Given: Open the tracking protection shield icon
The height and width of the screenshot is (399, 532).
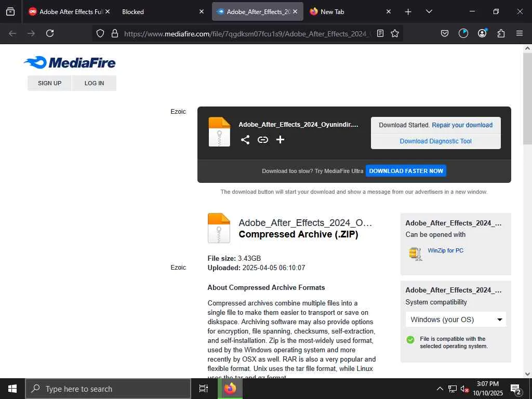Looking at the screenshot, I should (x=100, y=33).
